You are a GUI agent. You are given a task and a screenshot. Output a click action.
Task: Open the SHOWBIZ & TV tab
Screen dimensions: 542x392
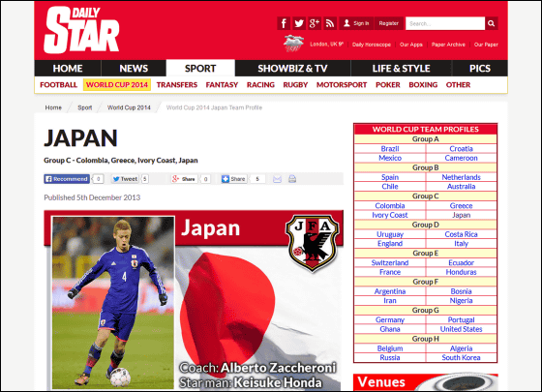pos(292,69)
